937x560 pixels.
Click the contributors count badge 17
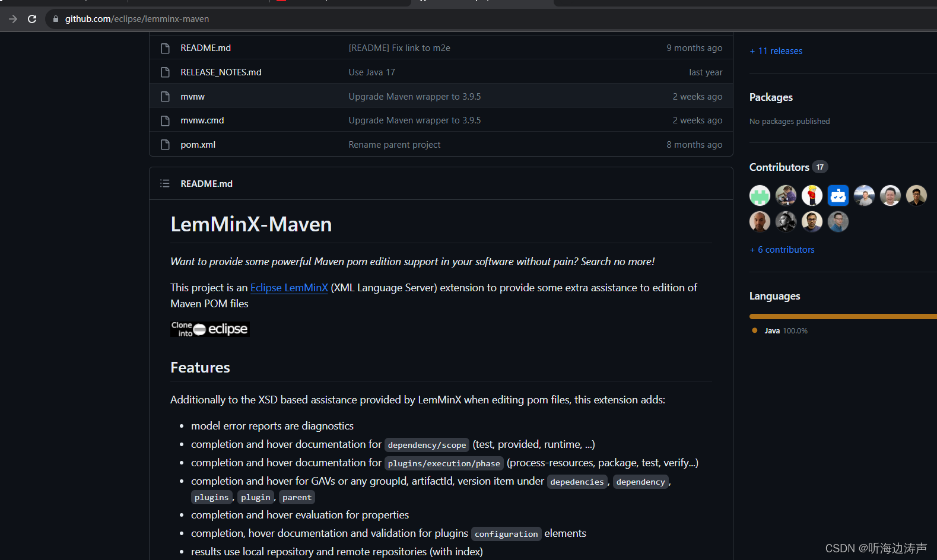[820, 167]
